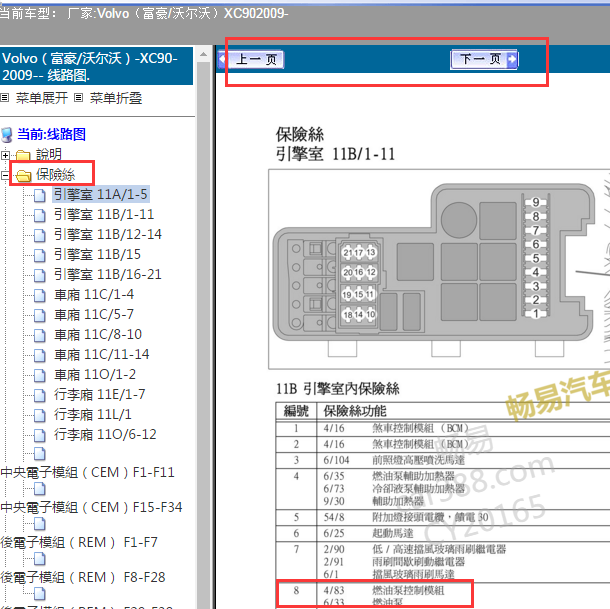
Task: Open 引擎室 11A/1-5 page
Action: click(101, 194)
